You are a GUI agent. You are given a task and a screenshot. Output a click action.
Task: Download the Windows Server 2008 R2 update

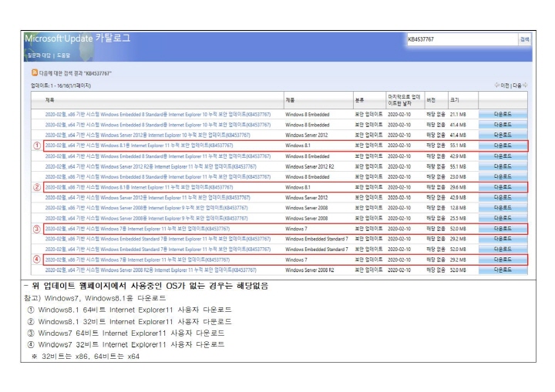tap(502, 270)
